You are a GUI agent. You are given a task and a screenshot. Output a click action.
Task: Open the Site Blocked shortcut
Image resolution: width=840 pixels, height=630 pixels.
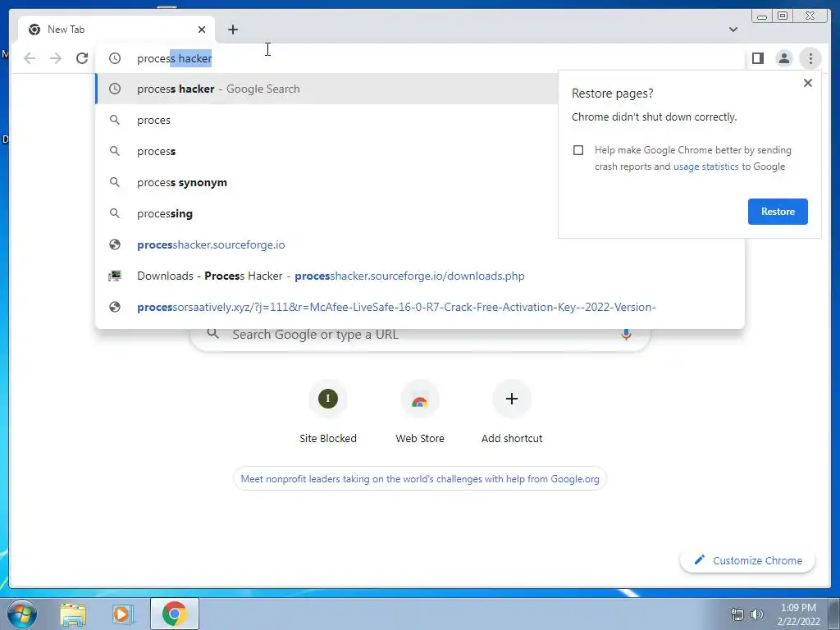pos(328,413)
